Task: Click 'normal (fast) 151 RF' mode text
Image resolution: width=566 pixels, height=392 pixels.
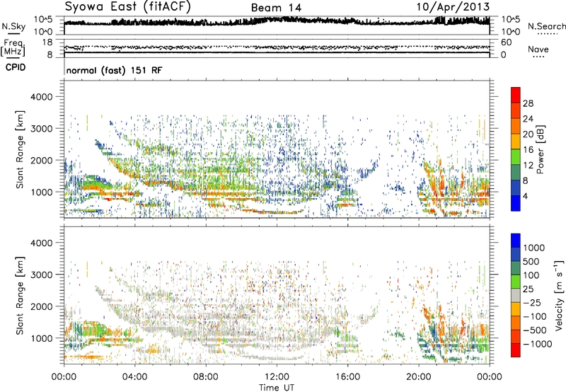Action: (x=114, y=70)
